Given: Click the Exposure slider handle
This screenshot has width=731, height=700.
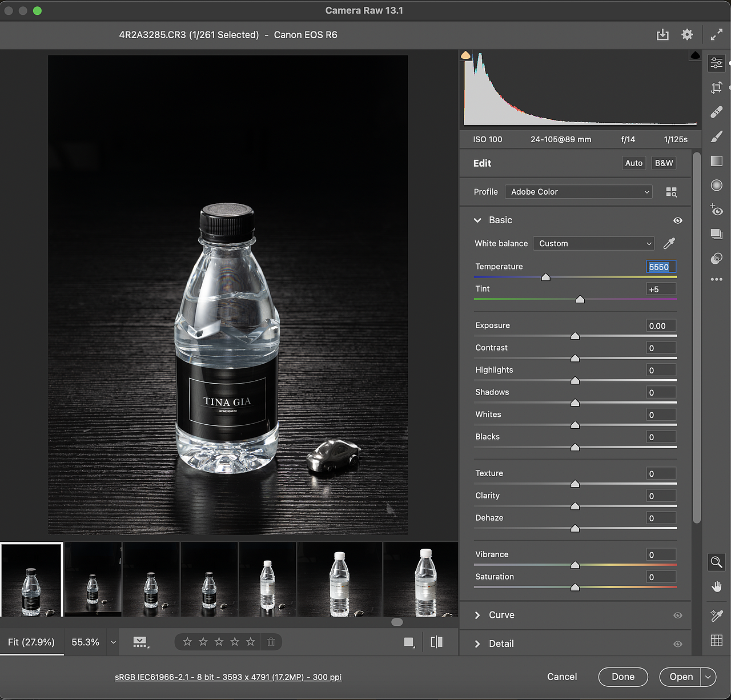Looking at the screenshot, I should 575,336.
